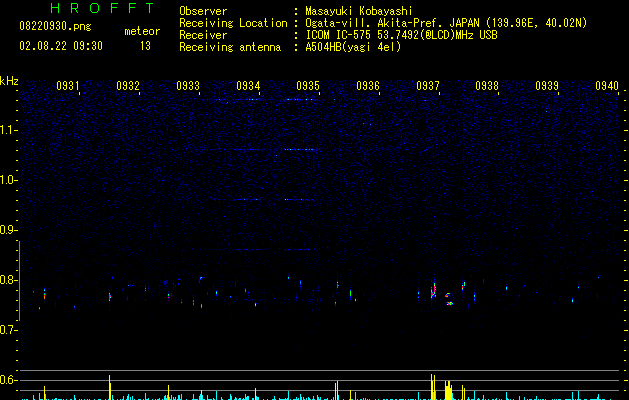Click the 'meteor' count label
The image size is (629, 400).
tap(142, 31)
